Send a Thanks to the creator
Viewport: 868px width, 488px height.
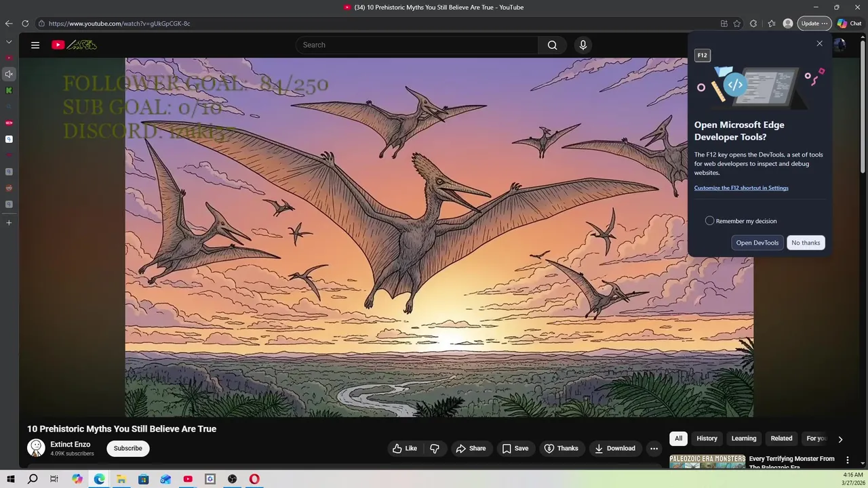click(561, 448)
